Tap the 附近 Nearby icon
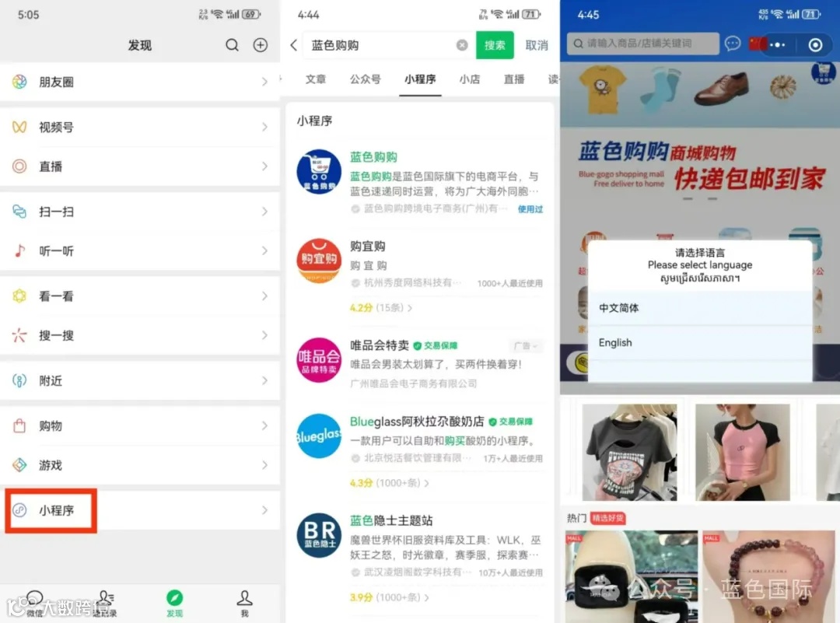The height and width of the screenshot is (623, 840). 19,380
